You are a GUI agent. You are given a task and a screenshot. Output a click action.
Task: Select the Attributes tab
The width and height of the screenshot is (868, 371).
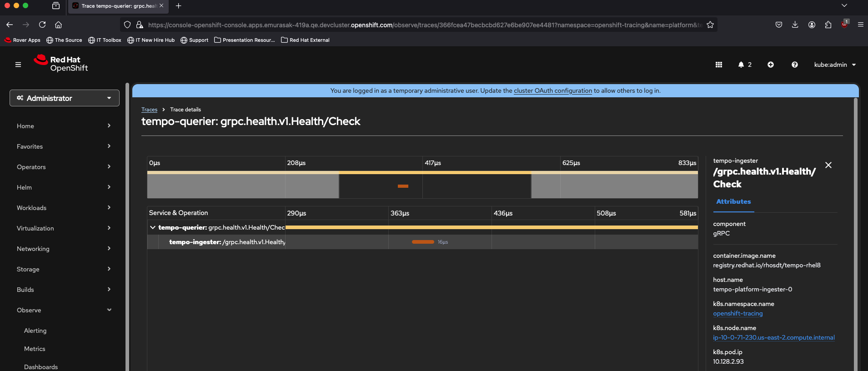click(x=733, y=201)
